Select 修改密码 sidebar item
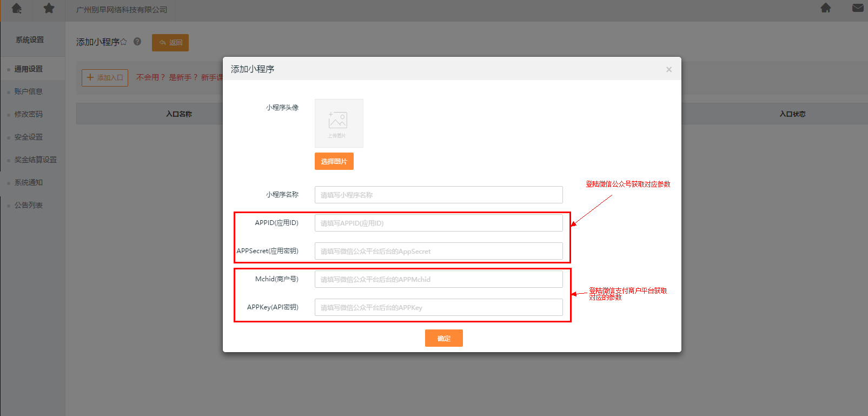The width and height of the screenshot is (868, 416). point(29,114)
